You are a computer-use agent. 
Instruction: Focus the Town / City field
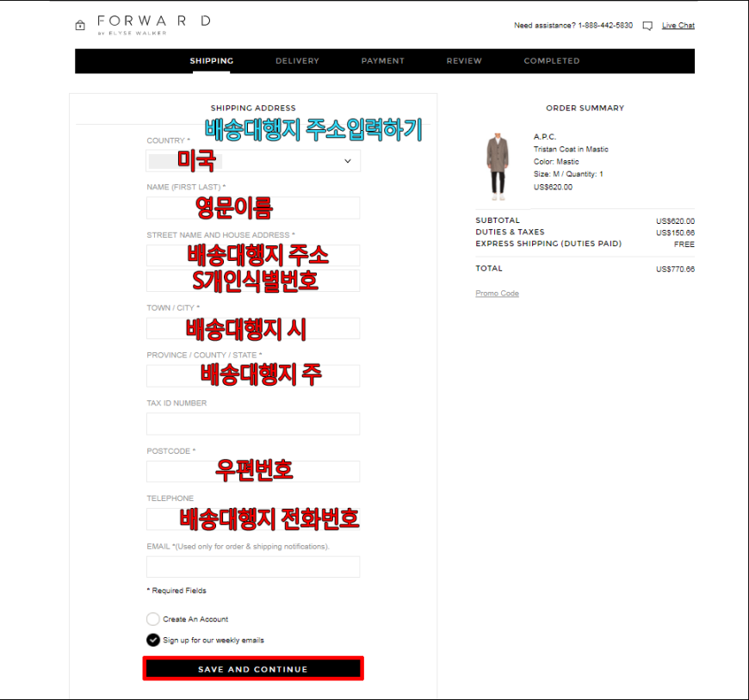[253, 328]
